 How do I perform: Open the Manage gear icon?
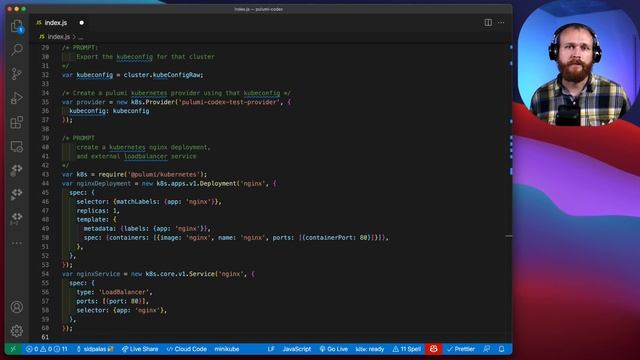click(17, 331)
